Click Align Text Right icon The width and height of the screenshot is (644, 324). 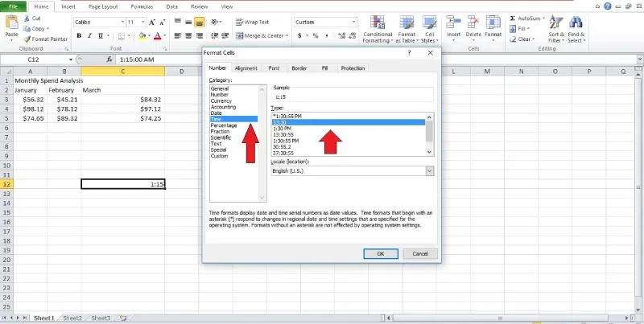point(200,36)
